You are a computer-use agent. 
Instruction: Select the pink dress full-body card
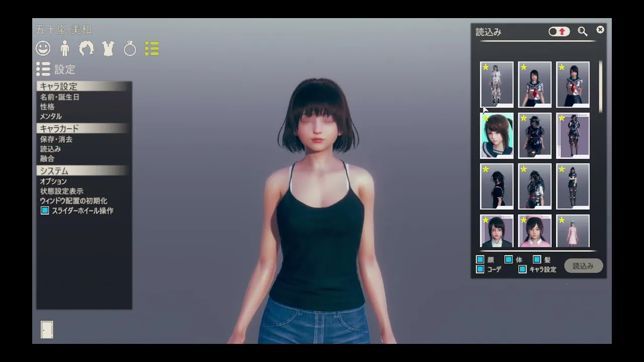point(573,231)
